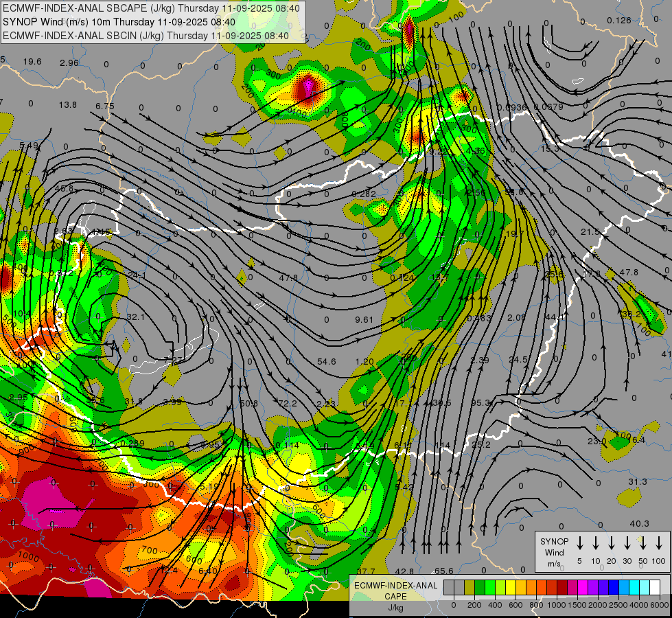Click the 0.0936 value on the map
The height and width of the screenshot is (618, 672).
pos(512,107)
